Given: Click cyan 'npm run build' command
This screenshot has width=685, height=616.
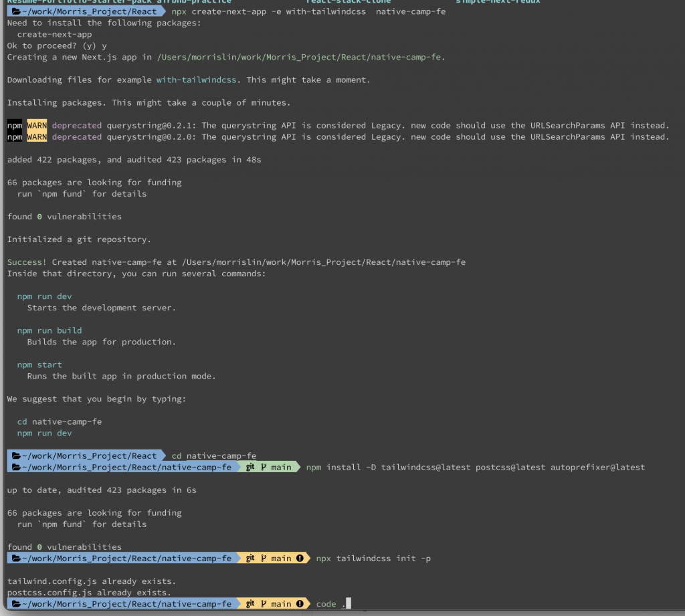Looking at the screenshot, I should pyautogui.click(x=50, y=330).
